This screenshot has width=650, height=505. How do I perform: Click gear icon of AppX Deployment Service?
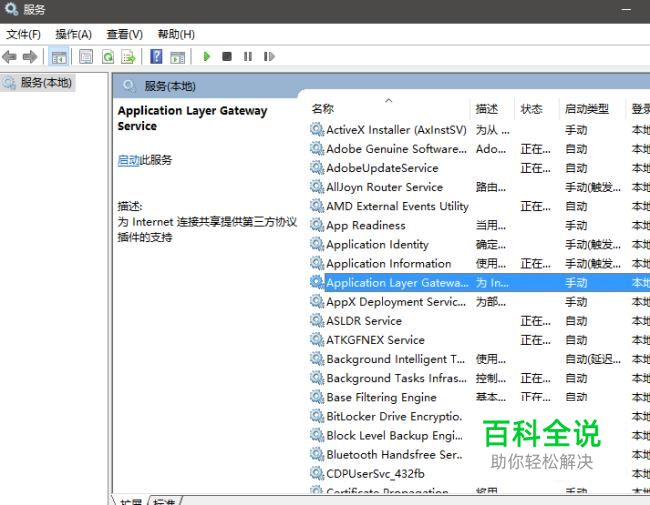pyautogui.click(x=317, y=301)
